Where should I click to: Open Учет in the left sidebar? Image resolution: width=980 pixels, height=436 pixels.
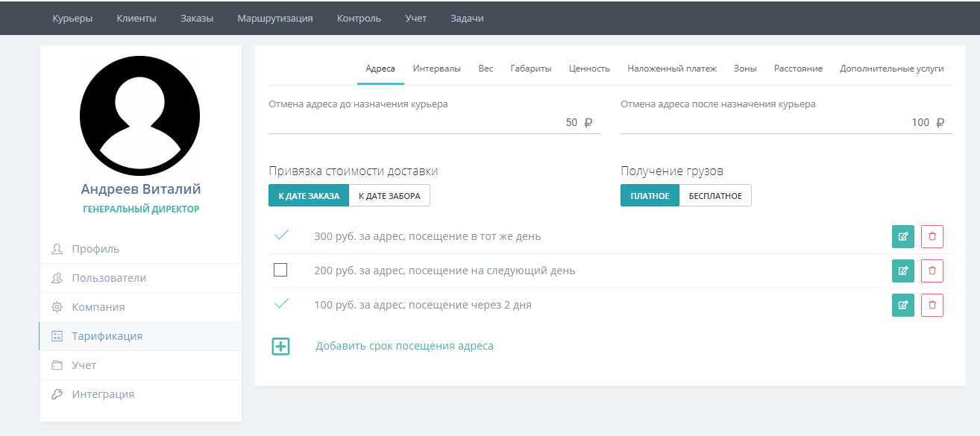[x=141, y=365]
